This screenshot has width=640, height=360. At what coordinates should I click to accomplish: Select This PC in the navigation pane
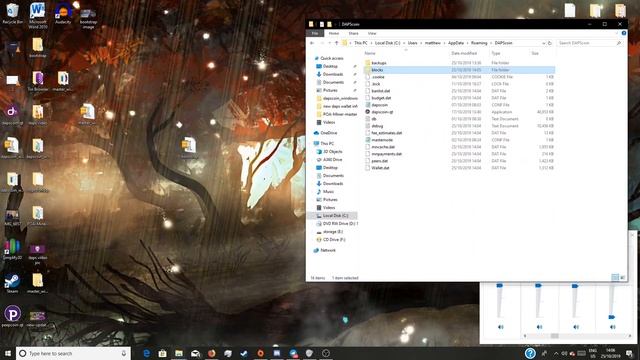327,144
